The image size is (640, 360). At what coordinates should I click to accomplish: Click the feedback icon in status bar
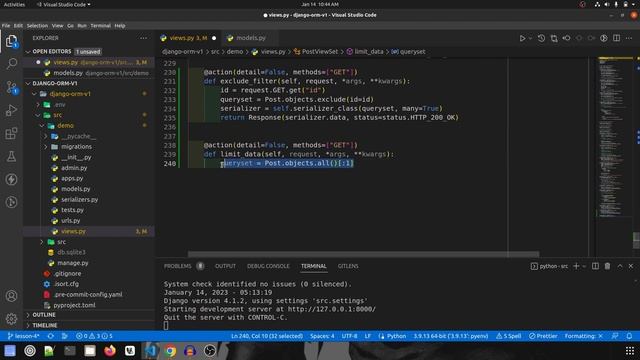(x=615, y=336)
